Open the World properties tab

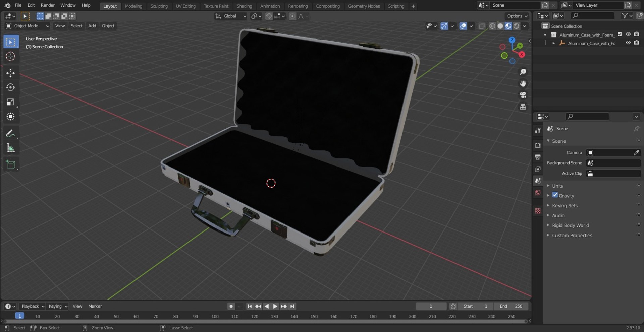(x=538, y=193)
